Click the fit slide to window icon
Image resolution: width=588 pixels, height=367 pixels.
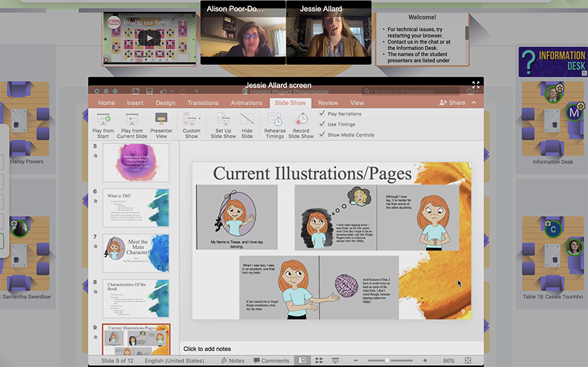click(468, 361)
